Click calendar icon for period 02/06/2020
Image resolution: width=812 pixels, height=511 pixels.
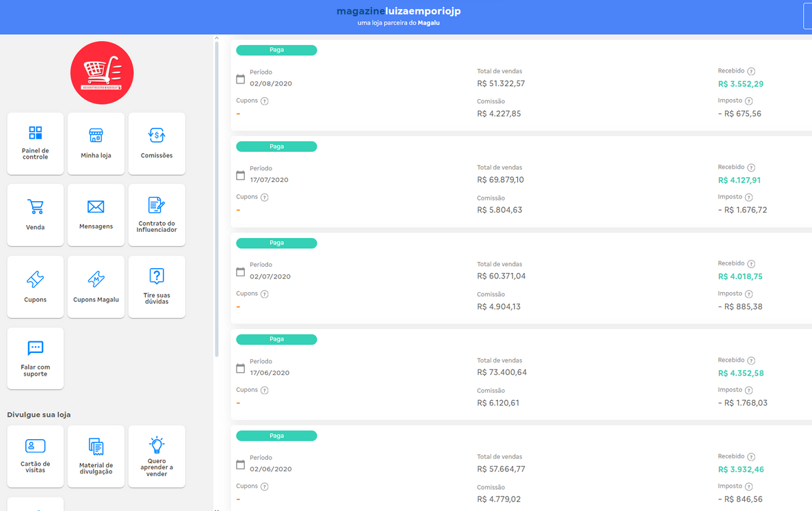coord(240,465)
